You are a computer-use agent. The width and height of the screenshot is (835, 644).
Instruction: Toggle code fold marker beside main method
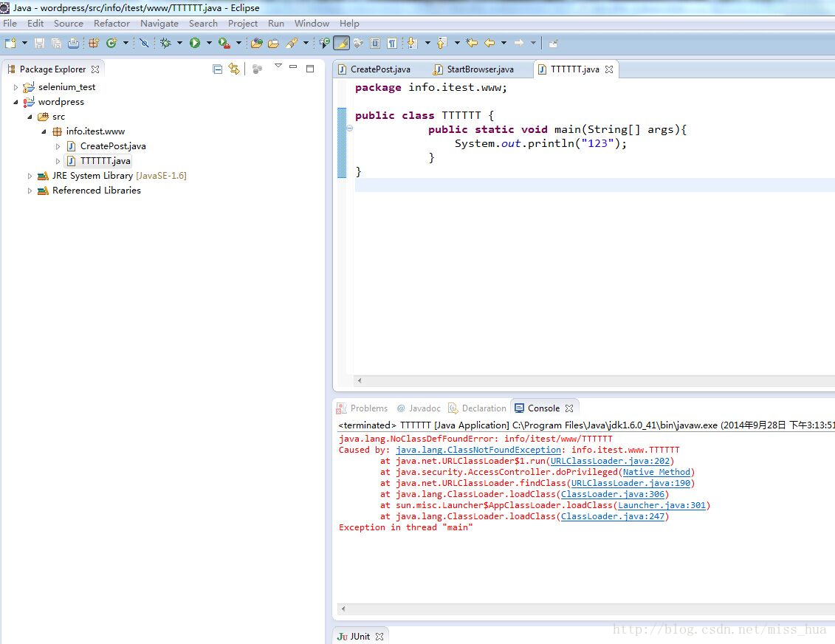350,129
